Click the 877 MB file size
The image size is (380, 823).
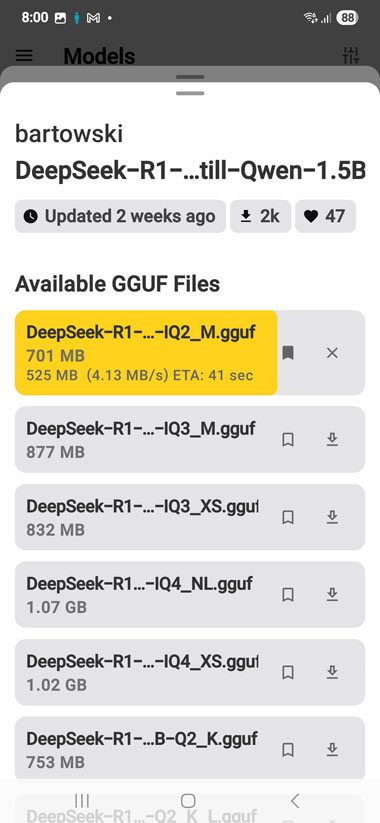(55, 452)
